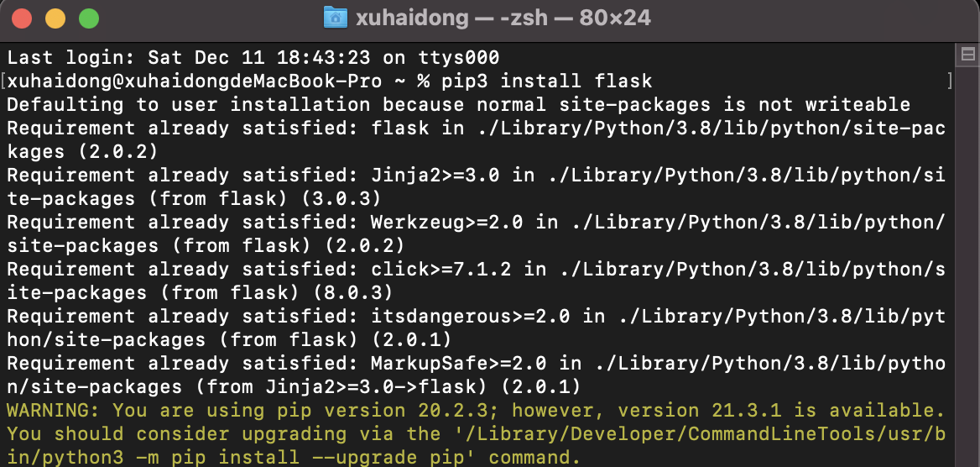980x467 pixels.
Task: Click the 'Jinja2>=3.0' requirement text
Action: 435,176
